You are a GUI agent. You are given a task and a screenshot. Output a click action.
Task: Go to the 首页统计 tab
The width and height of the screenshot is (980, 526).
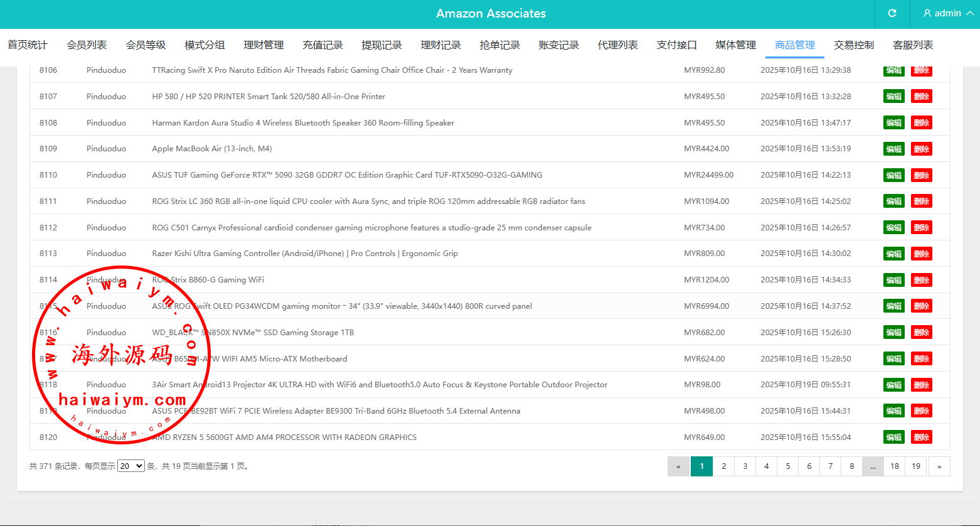pos(28,45)
